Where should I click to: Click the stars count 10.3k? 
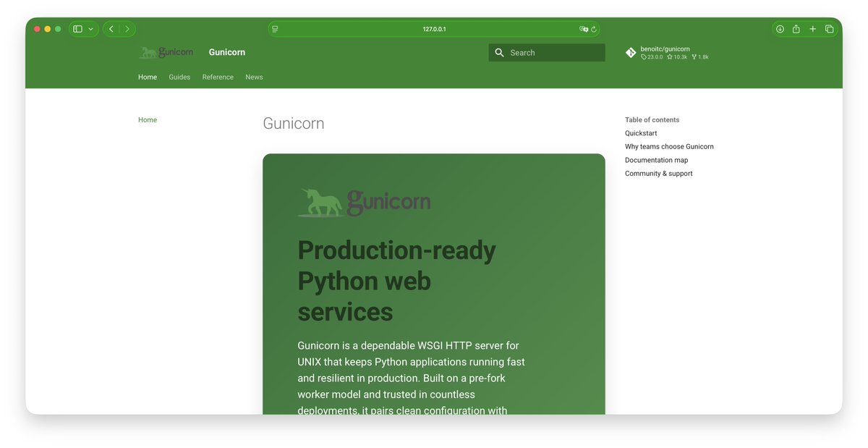point(677,56)
